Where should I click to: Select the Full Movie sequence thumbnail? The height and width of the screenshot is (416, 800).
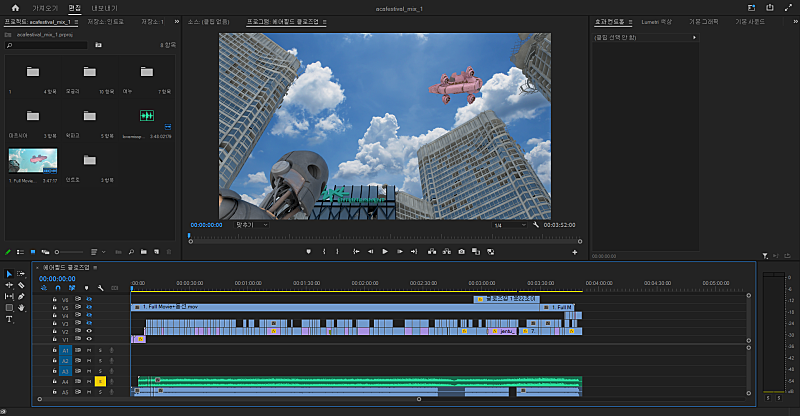point(32,162)
